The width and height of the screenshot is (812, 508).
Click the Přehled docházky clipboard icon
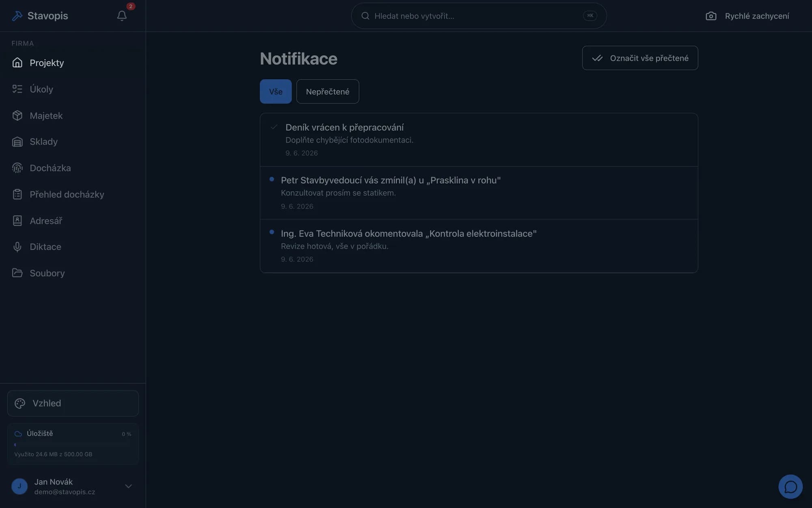click(17, 194)
